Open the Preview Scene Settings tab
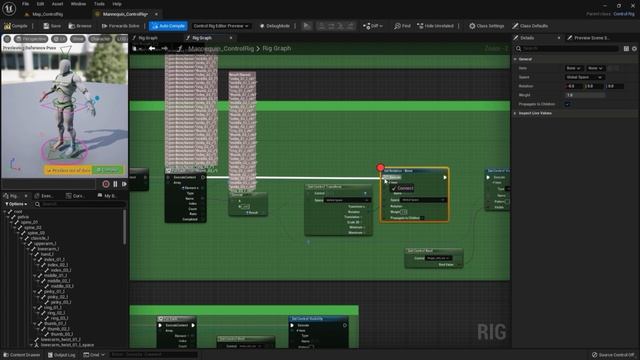 [x=591, y=38]
